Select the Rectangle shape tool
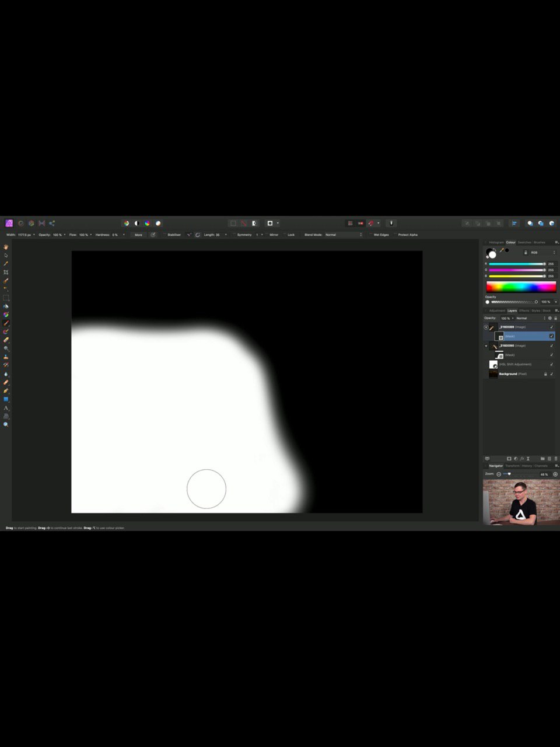Screen dimensions: 560x747 coord(6,399)
